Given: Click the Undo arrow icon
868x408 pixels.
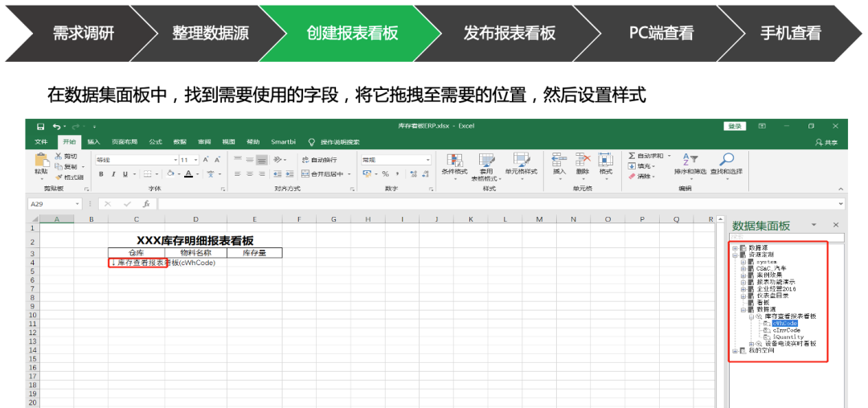Looking at the screenshot, I should (56, 127).
